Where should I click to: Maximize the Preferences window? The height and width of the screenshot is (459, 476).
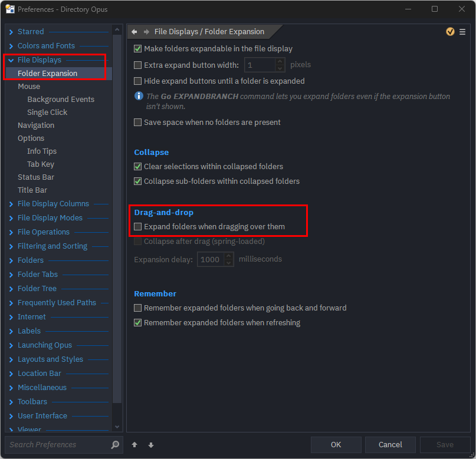(435, 9)
